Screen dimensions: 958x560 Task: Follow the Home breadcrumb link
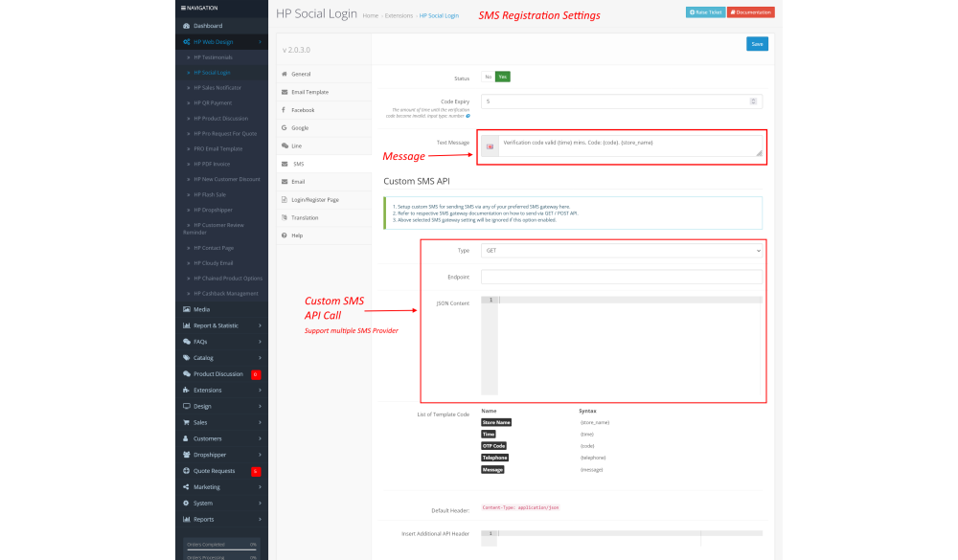tap(370, 16)
